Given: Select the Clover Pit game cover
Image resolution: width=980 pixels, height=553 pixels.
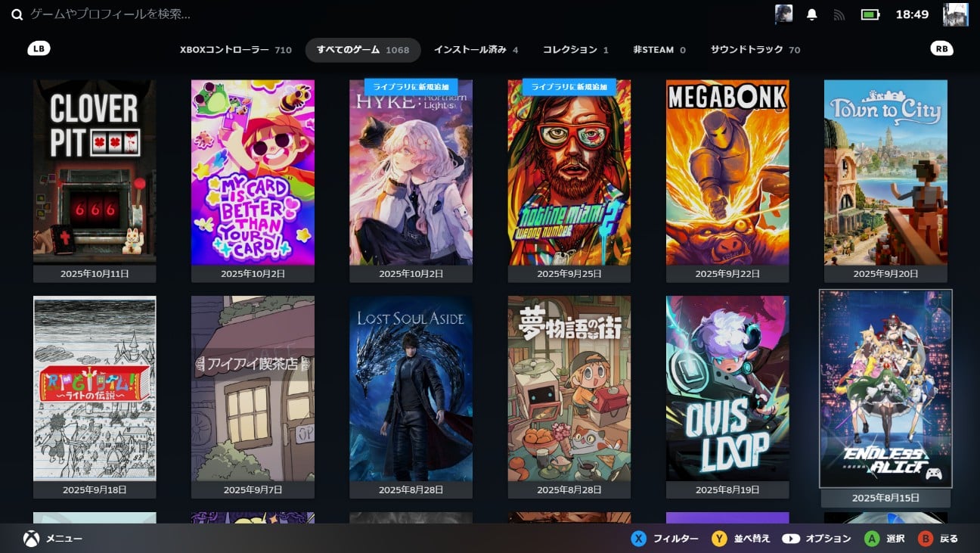Looking at the screenshot, I should (x=95, y=172).
